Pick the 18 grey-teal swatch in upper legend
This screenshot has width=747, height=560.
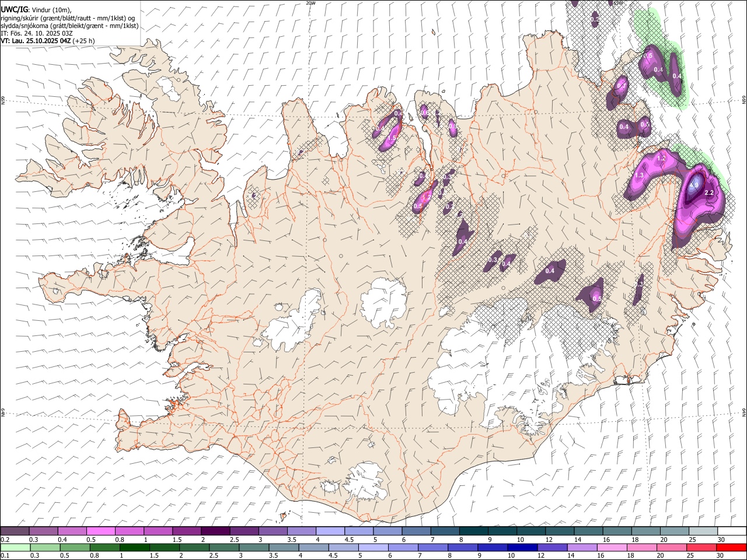645,531
